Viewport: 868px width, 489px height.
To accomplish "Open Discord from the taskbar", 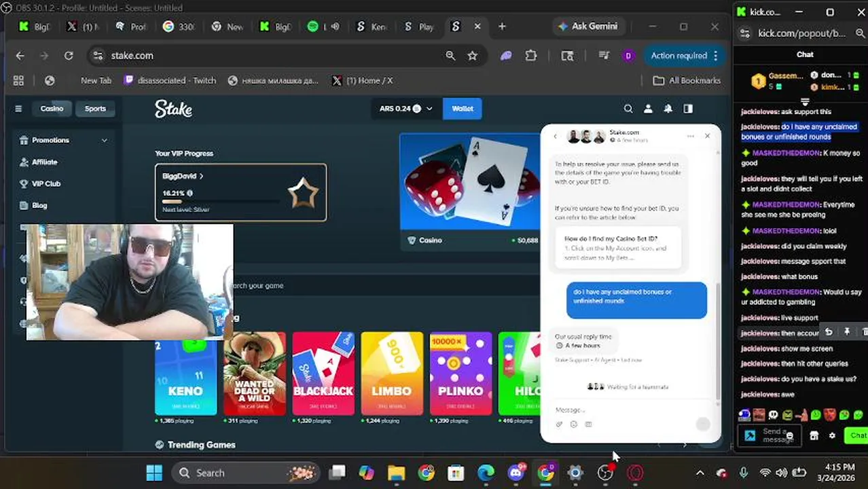I will pos(516,472).
